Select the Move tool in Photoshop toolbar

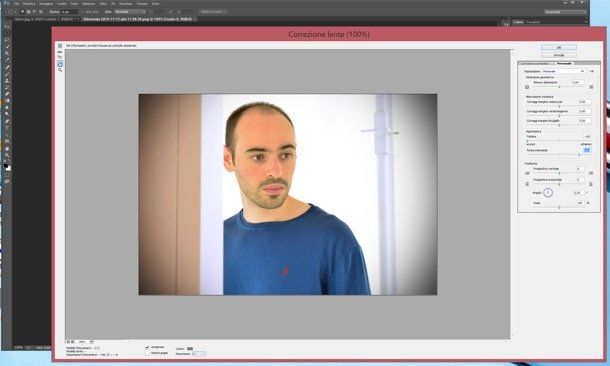(x=7, y=26)
